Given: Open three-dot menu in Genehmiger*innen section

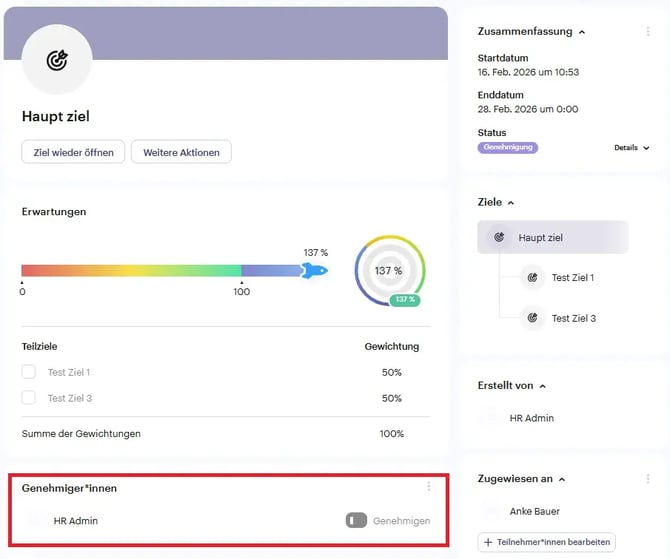Looking at the screenshot, I should pyautogui.click(x=429, y=486).
